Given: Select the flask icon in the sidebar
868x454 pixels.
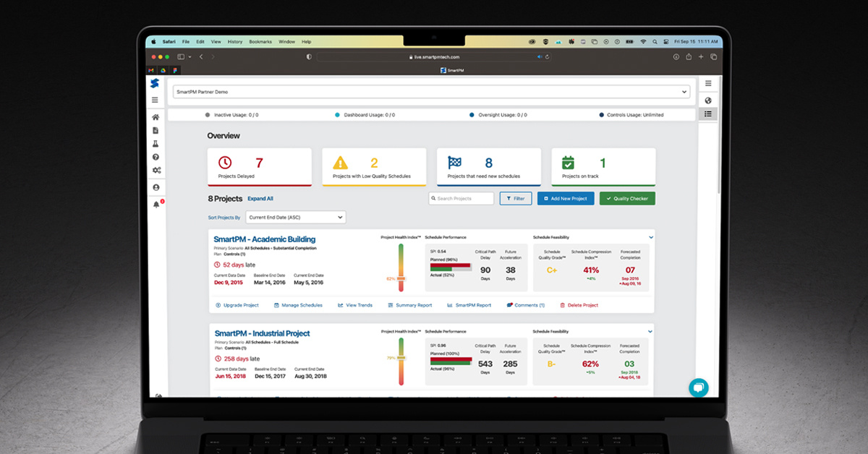Looking at the screenshot, I should (155, 144).
